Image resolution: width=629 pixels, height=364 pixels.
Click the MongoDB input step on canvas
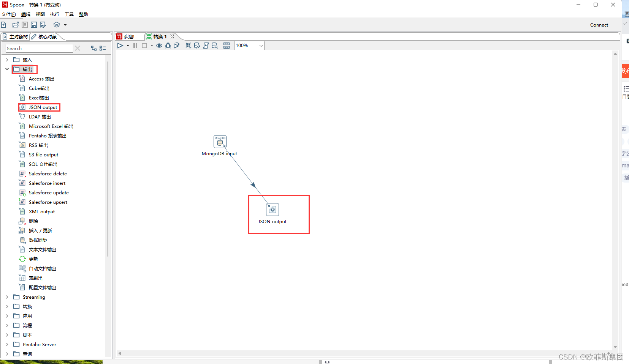[x=220, y=142]
